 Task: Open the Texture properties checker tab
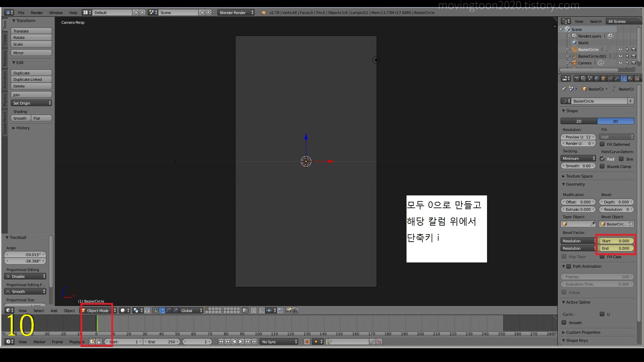point(637,78)
